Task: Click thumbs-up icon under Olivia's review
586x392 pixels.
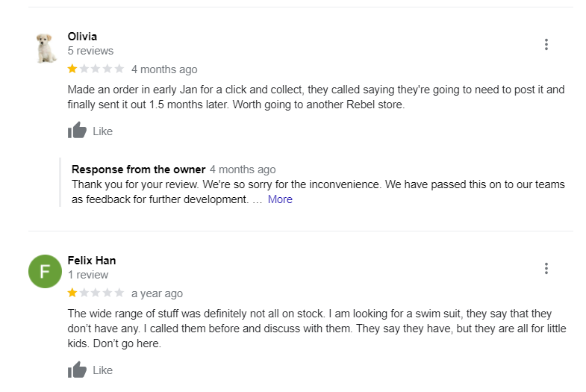Action: tap(77, 131)
